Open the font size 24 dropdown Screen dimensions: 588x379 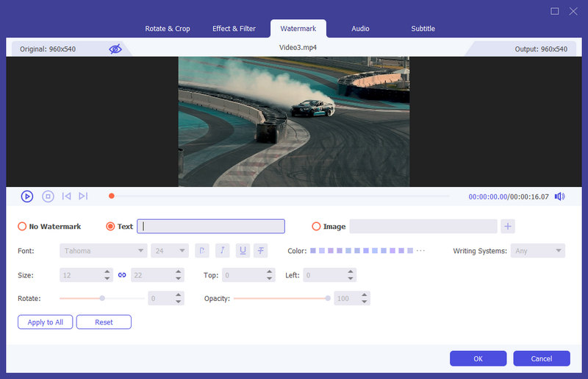click(x=169, y=251)
